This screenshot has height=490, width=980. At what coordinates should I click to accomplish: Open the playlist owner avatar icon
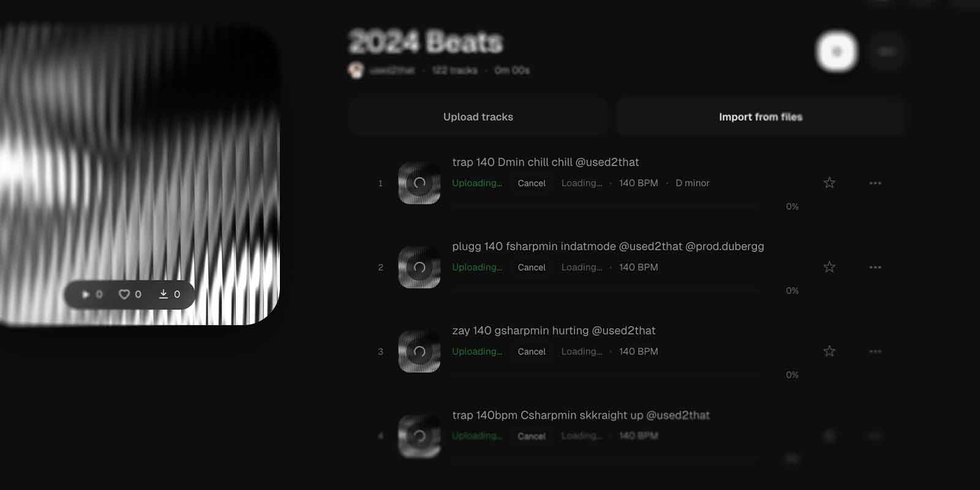click(356, 70)
